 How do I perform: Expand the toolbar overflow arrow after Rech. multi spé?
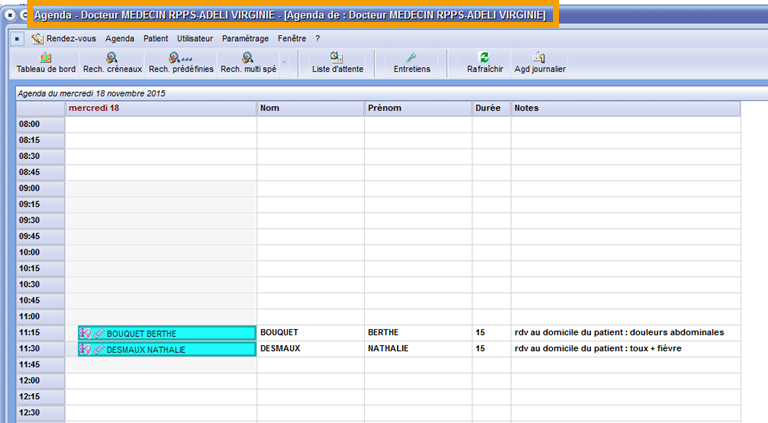(285, 63)
